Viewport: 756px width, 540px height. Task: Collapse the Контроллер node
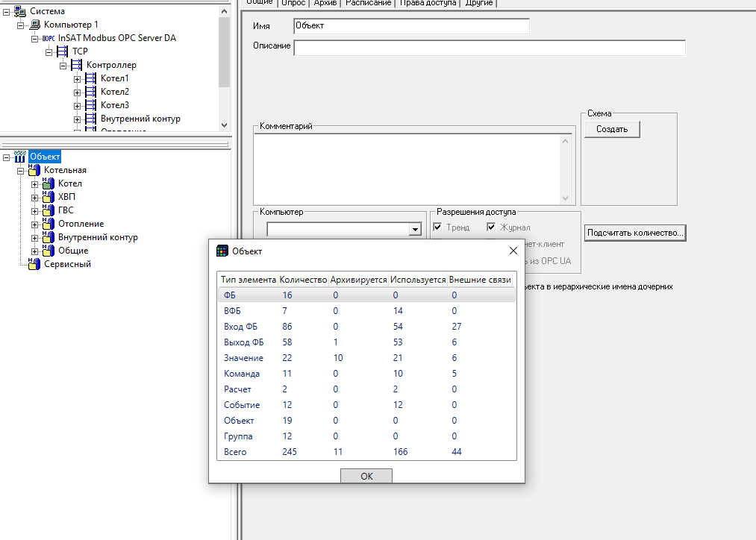[63, 66]
